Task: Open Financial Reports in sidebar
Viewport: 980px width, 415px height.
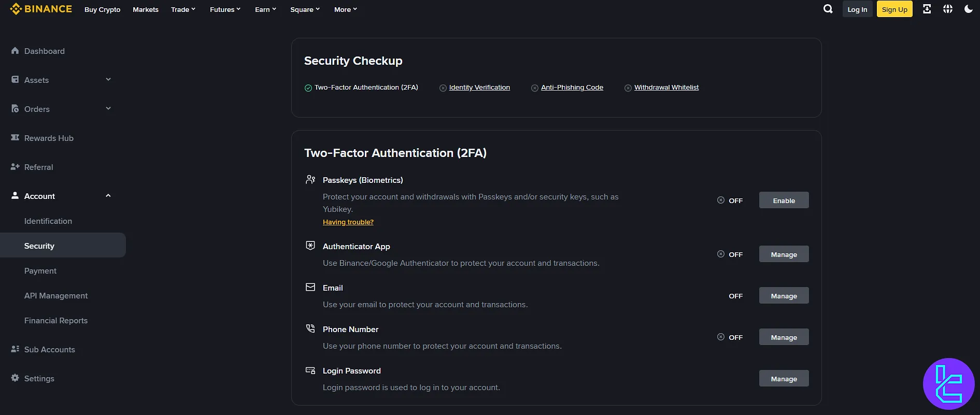Action: (56, 320)
